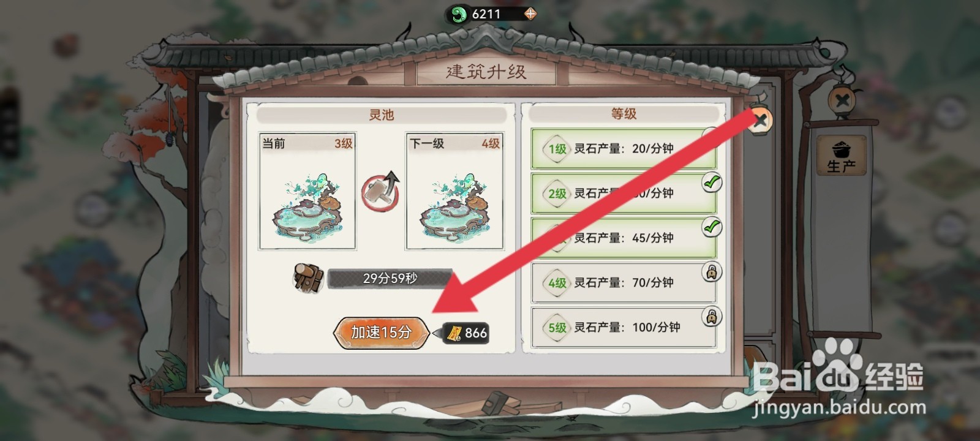Close the building upgrade dialog
980x441 pixels.
[x=759, y=120]
